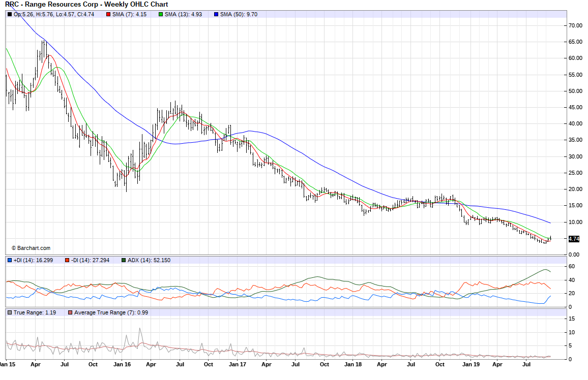Image resolution: width=588 pixels, height=380 pixels.
Task: Click the 'Jan 19' date axis label
Action: pos(471,364)
